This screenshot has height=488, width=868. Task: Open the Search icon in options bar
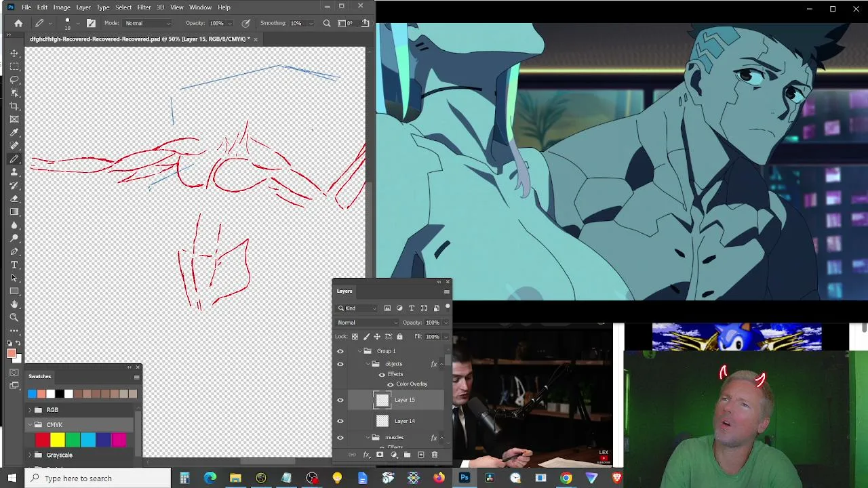coord(327,23)
